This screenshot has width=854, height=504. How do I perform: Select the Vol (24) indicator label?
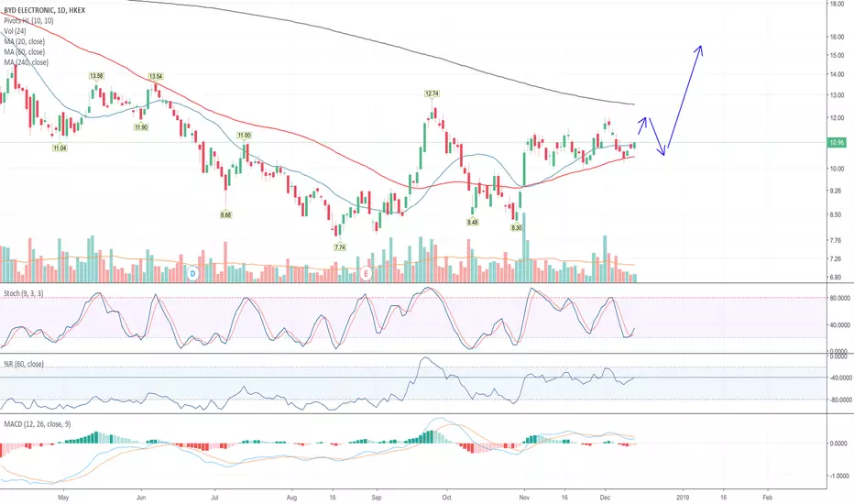(x=15, y=31)
